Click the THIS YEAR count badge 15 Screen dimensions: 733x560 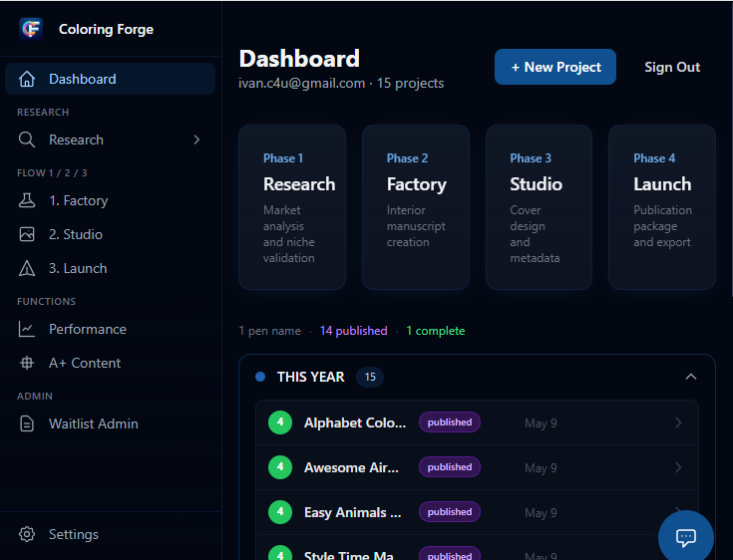pyautogui.click(x=370, y=377)
